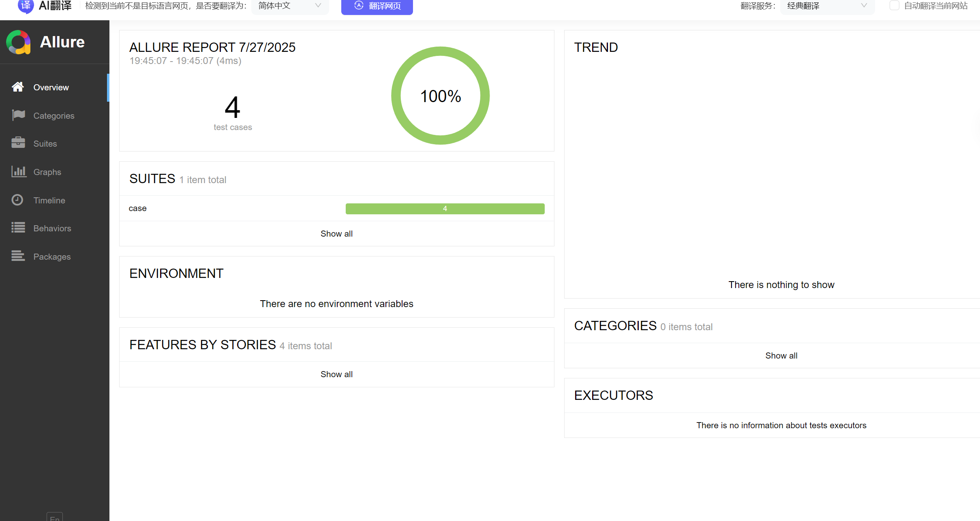Click the Allure title text
980x521 pixels.
coord(62,42)
